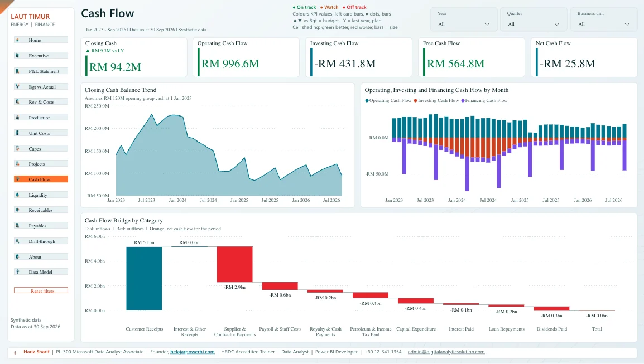This screenshot has width=644, height=364.
Task: Click the Executive page icon
Action: point(17,55)
